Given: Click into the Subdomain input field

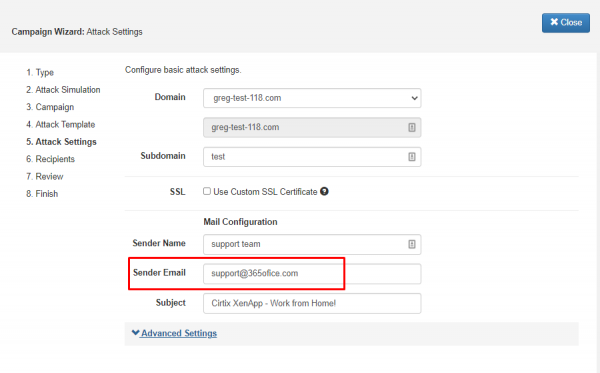Looking at the screenshot, I should click(x=312, y=157).
